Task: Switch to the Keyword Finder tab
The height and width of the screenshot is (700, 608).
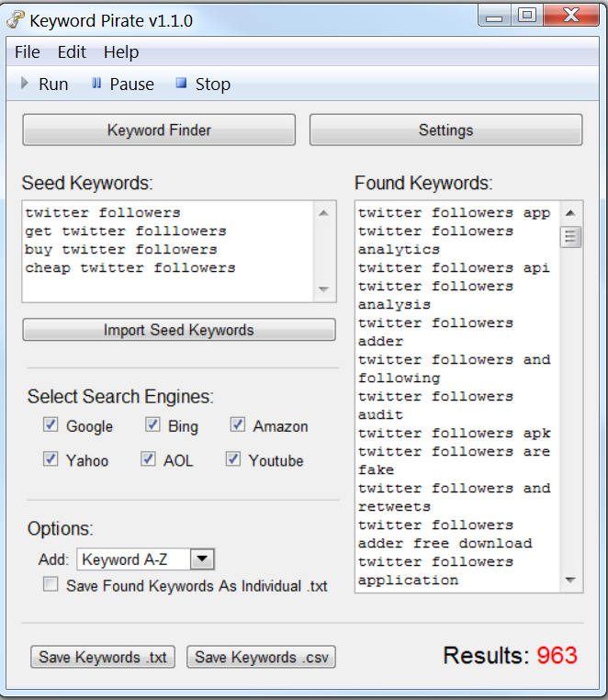Action: pos(159,130)
